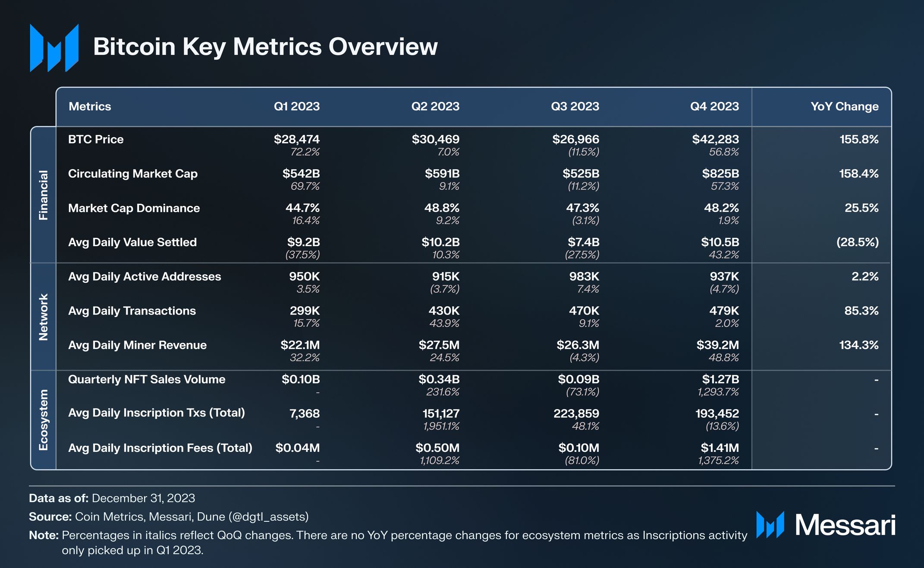Click the Messari logo icon at bottom right

pos(770,525)
